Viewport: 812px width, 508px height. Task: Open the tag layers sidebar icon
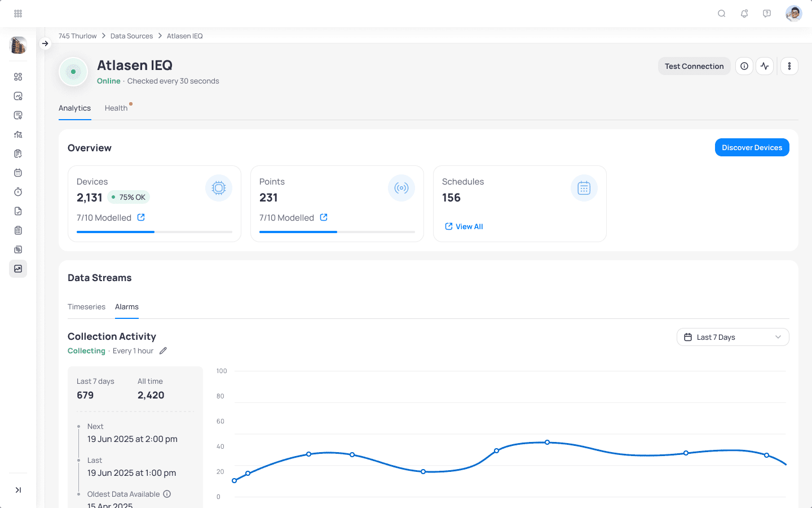18,249
